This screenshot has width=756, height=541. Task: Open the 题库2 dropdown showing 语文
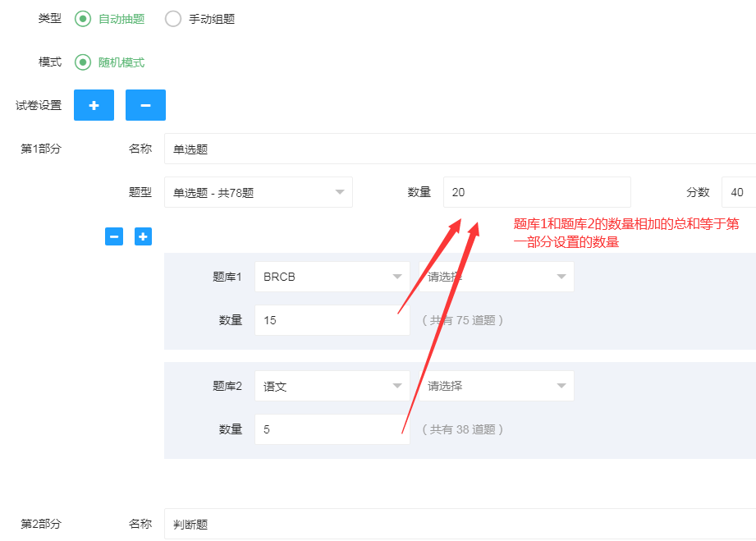[332, 386]
